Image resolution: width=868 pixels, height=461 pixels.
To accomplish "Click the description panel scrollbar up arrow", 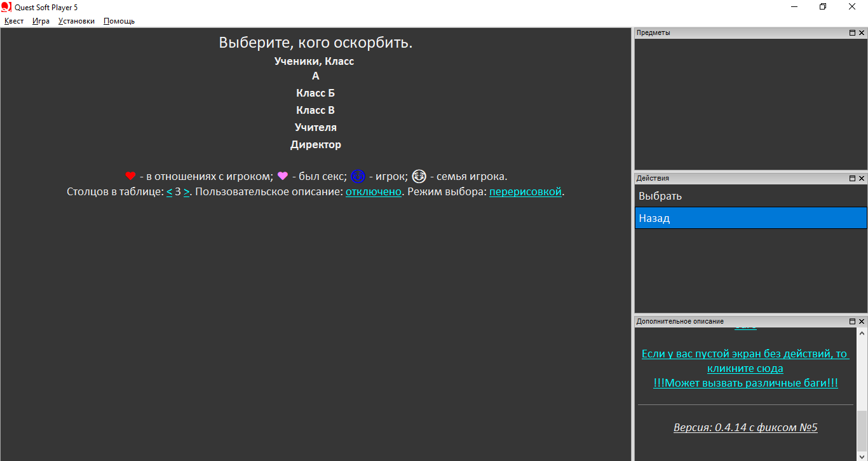I will point(862,333).
